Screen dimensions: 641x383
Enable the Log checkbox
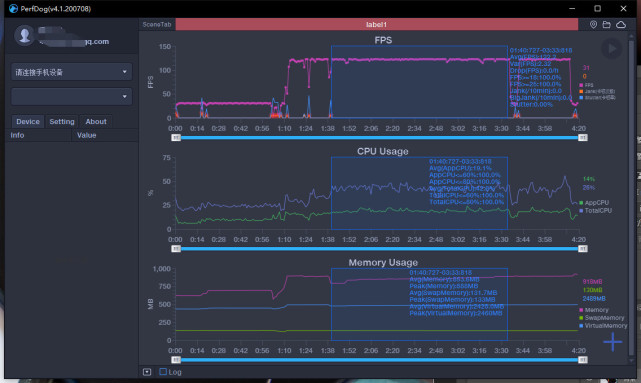point(163,372)
